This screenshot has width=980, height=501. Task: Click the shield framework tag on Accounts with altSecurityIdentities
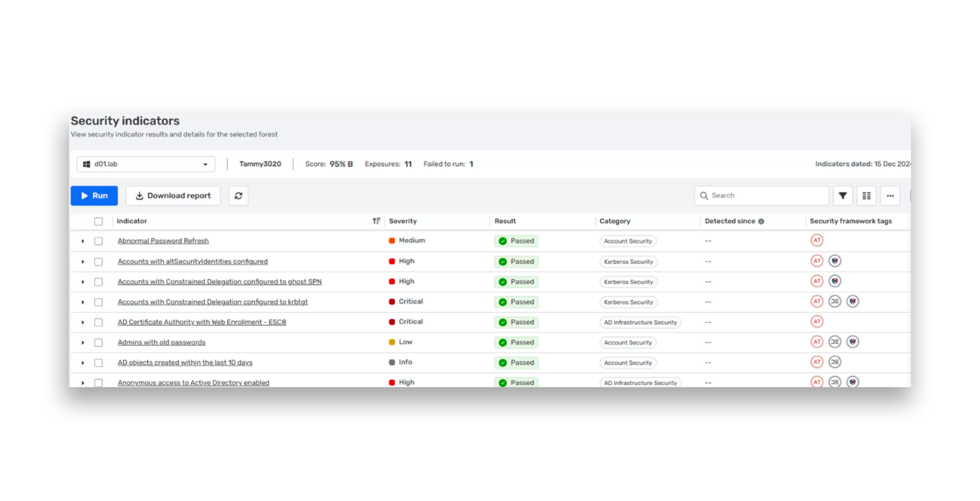(835, 261)
